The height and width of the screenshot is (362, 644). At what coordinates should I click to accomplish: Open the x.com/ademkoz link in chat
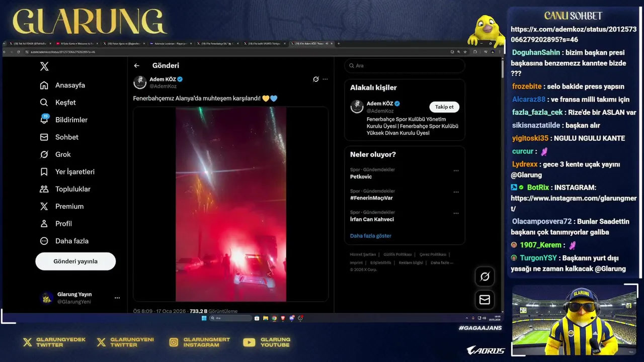coord(574,34)
